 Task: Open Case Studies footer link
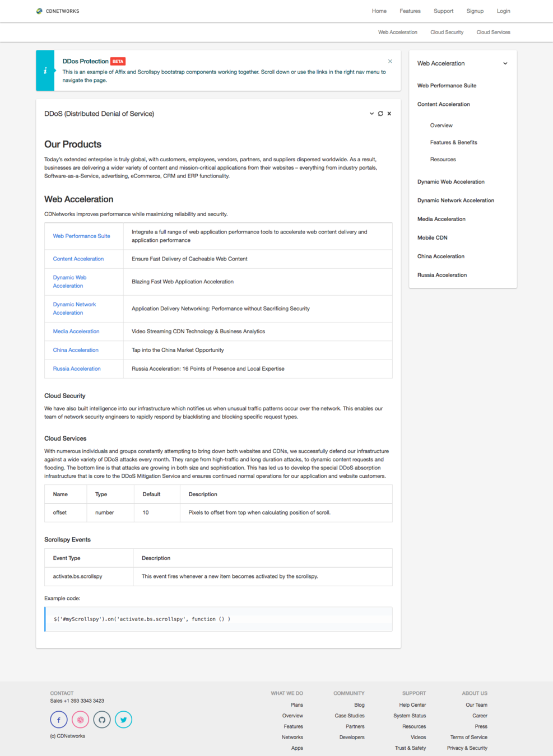point(350,716)
